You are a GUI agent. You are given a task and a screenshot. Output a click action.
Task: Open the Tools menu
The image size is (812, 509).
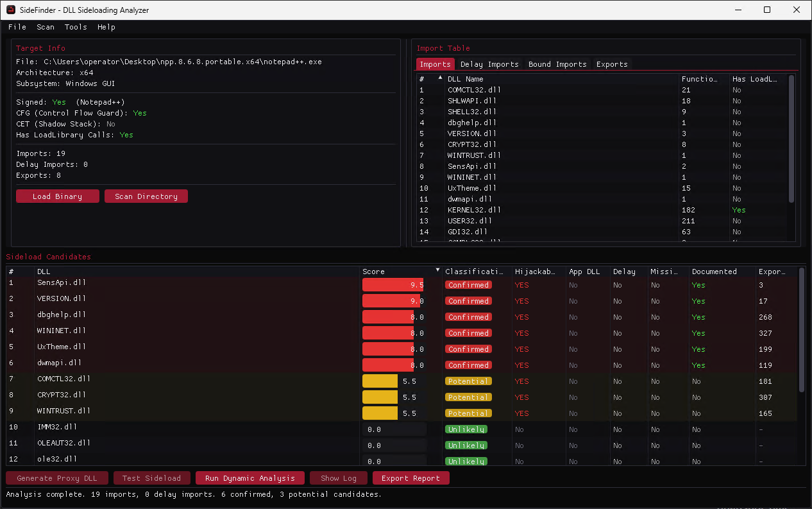pyautogui.click(x=76, y=27)
